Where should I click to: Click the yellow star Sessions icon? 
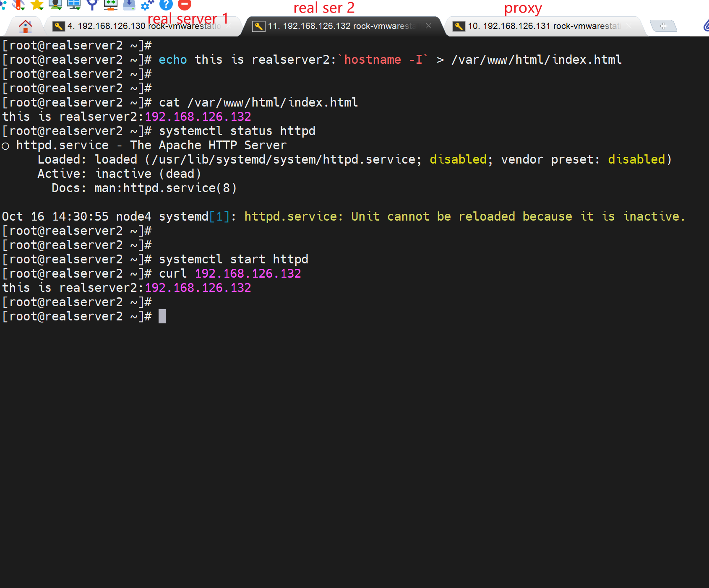tap(37, 5)
